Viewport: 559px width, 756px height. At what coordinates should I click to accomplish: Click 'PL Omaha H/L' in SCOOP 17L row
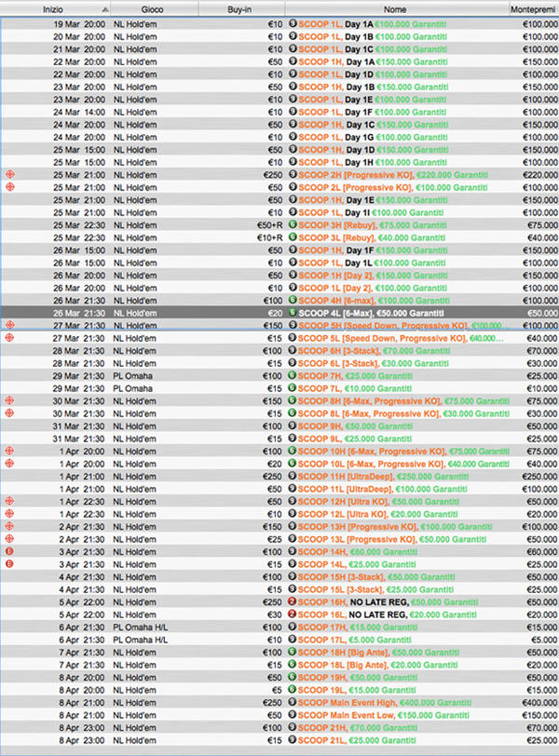pos(140,640)
